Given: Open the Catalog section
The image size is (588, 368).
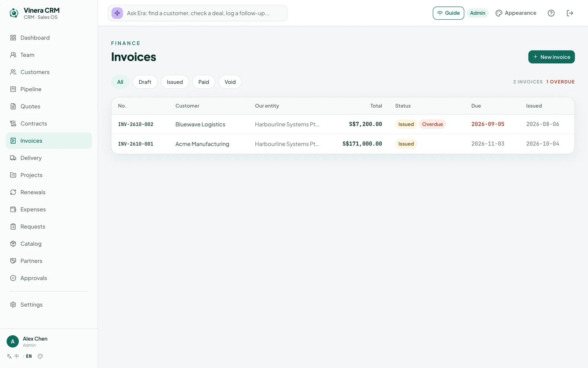Looking at the screenshot, I should click(49, 244).
